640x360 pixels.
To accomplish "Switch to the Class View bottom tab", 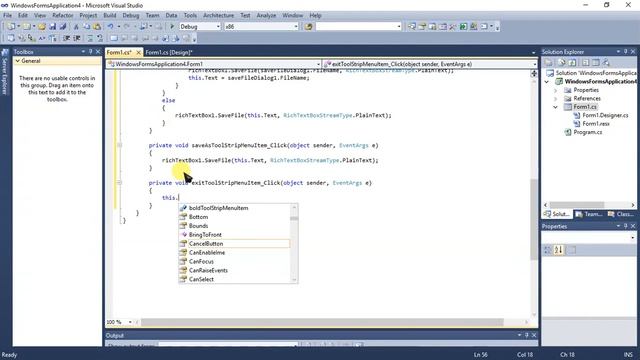I will [621, 214].
